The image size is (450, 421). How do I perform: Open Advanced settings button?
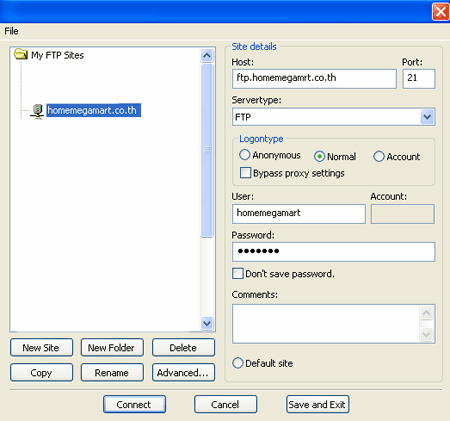pos(183,372)
